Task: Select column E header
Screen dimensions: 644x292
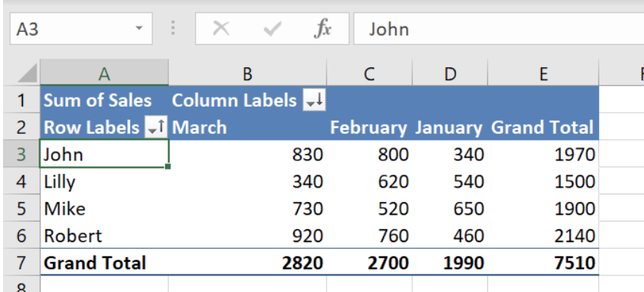Action: [543, 73]
